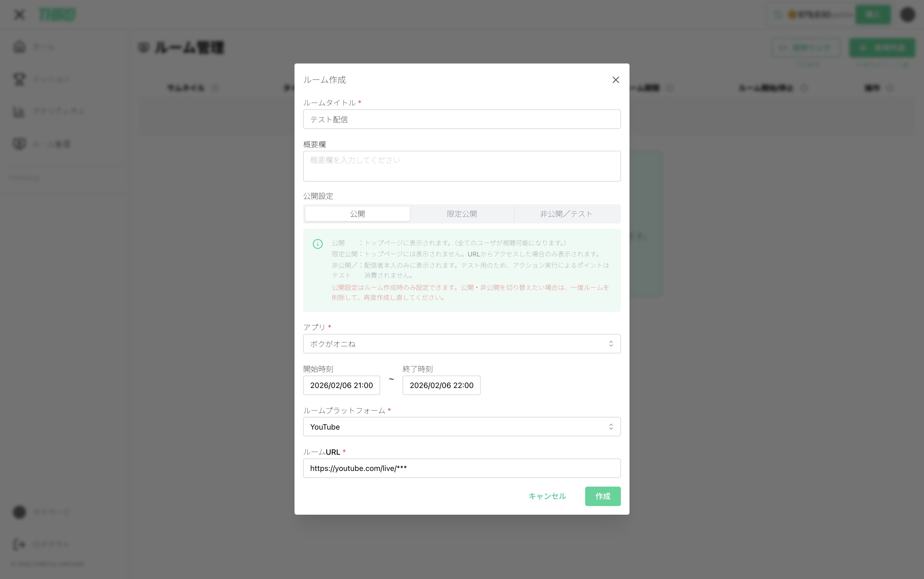Select 限定公開 visibility option
The width and height of the screenshot is (924, 579).
(462, 214)
